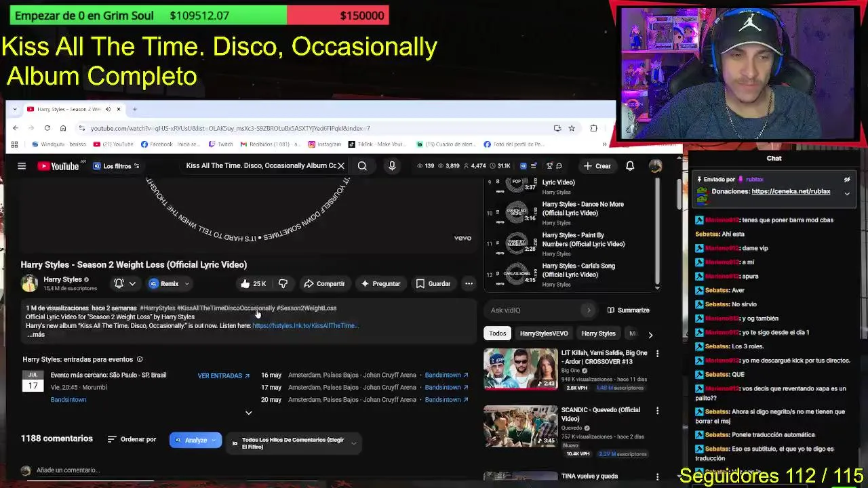
Task: Click the Compartir share button
Action: click(324, 283)
